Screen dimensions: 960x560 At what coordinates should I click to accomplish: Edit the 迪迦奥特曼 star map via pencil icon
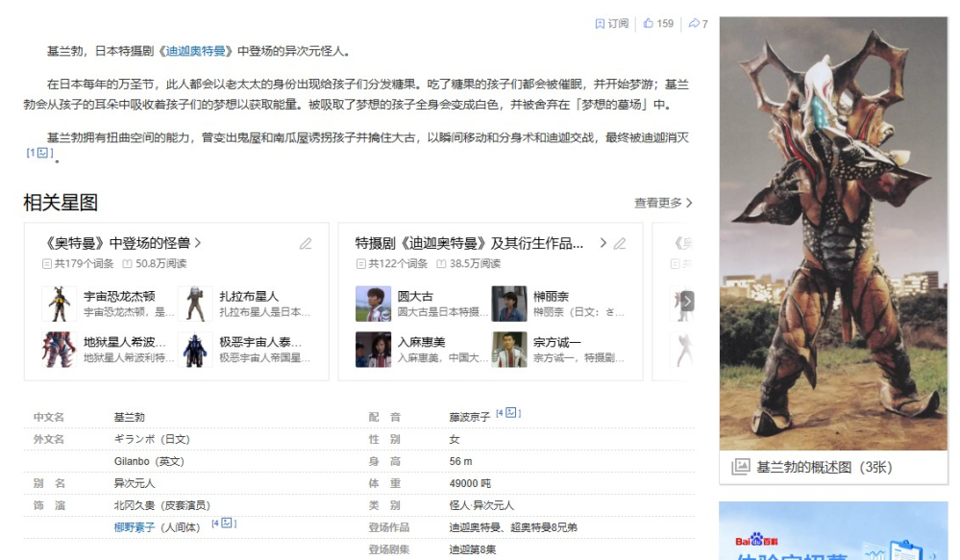tap(620, 244)
